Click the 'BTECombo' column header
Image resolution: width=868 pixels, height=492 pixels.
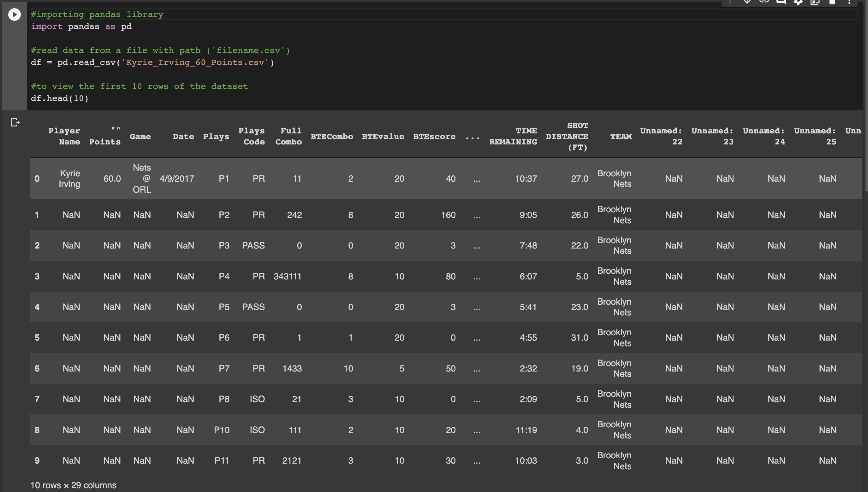click(332, 137)
